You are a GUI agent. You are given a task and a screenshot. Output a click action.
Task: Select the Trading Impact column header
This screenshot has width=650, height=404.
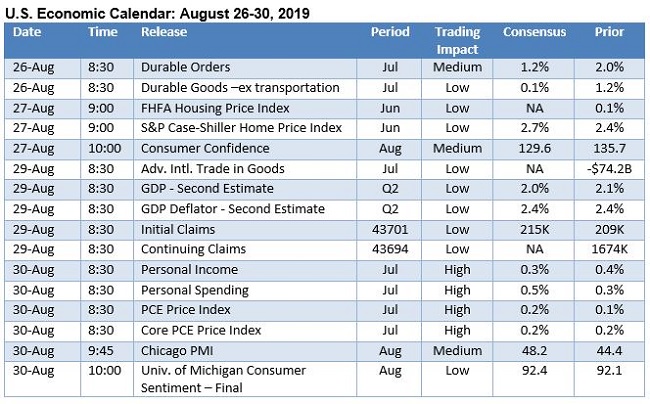coord(457,40)
